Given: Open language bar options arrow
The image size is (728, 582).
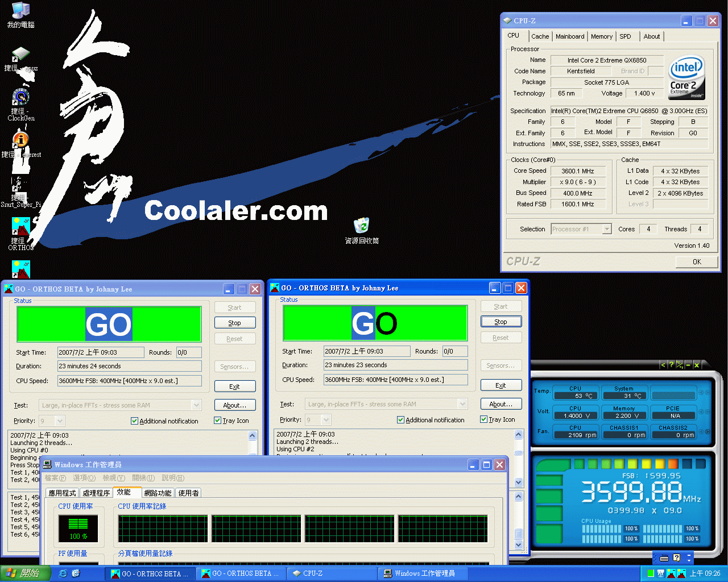Looking at the screenshot, I should (x=689, y=560).
